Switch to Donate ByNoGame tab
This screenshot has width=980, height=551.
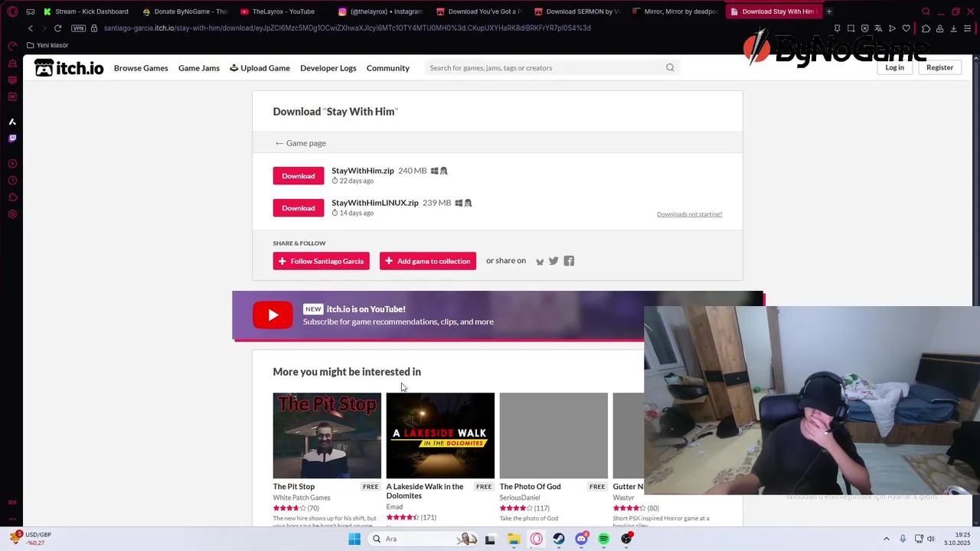tap(184, 11)
